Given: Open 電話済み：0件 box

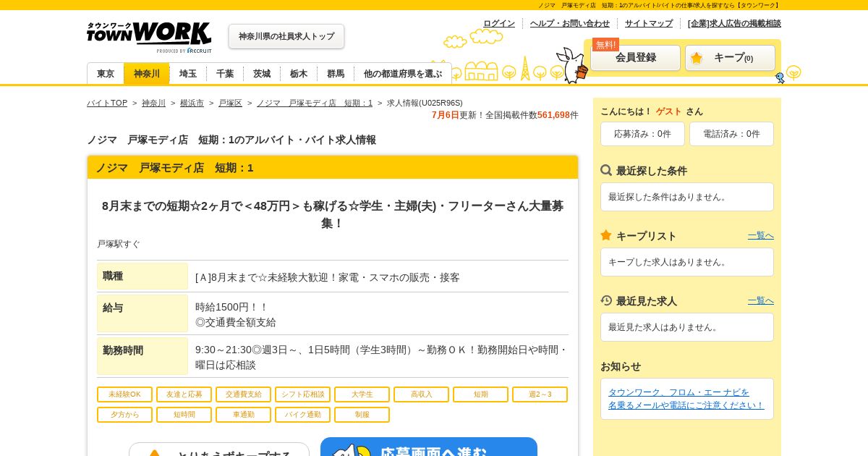Looking at the screenshot, I should pyautogui.click(x=731, y=134).
